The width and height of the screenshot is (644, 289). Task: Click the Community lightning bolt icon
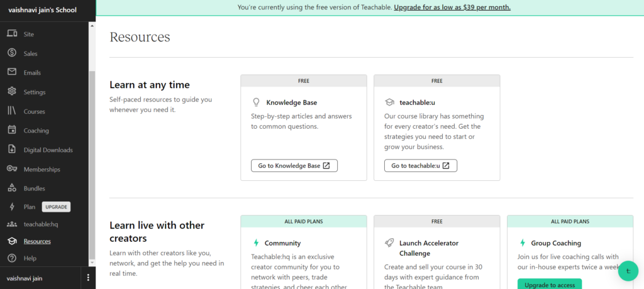coord(257,243)
